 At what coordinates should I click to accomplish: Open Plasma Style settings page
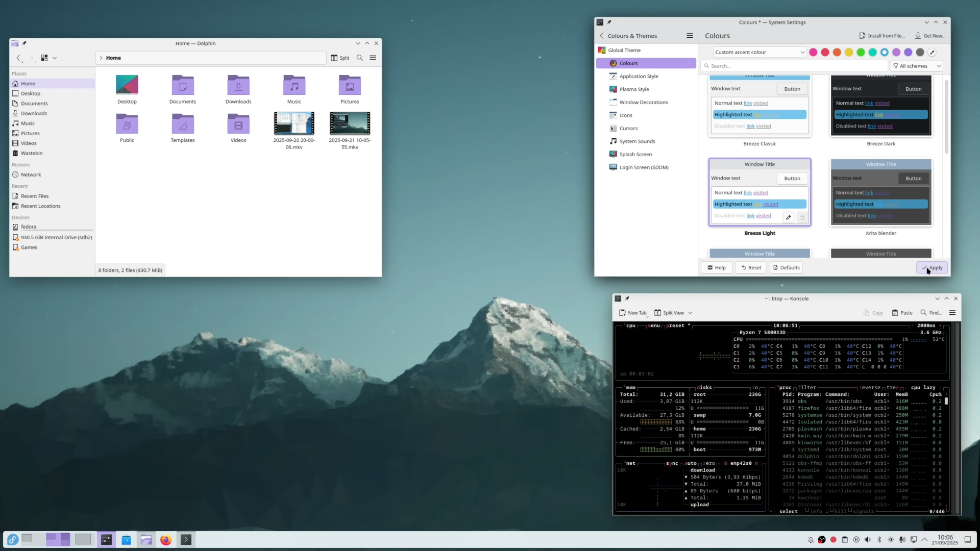coord(634,89)
